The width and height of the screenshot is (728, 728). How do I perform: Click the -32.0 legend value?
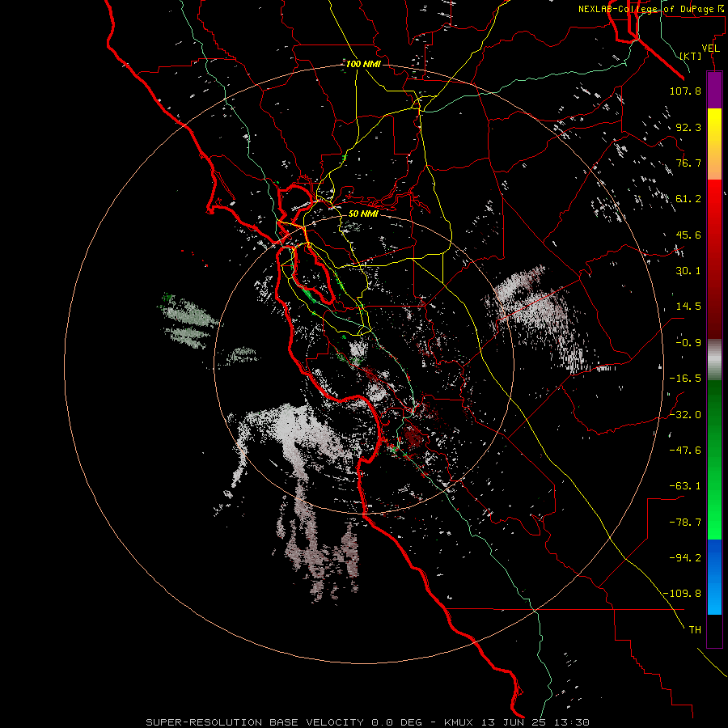pyautogui.click(x=685, y=415)
